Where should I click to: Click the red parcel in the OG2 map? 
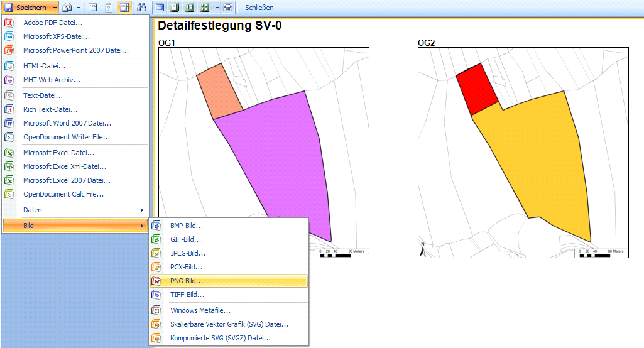476,88
